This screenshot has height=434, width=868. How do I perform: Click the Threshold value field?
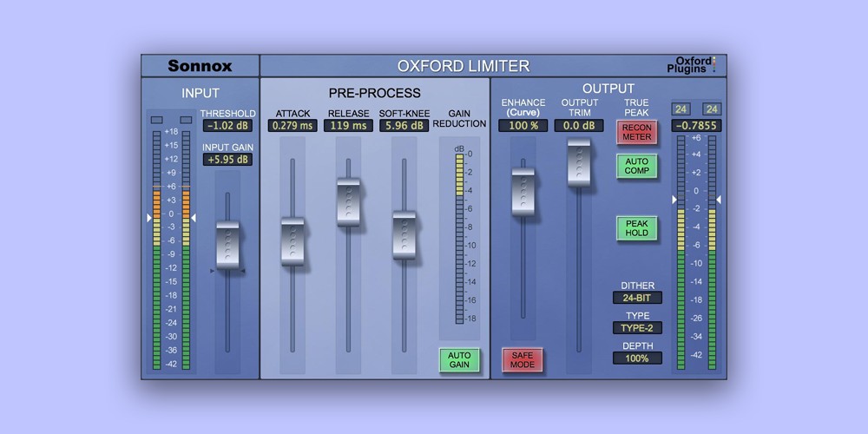[x=227, y=126]
